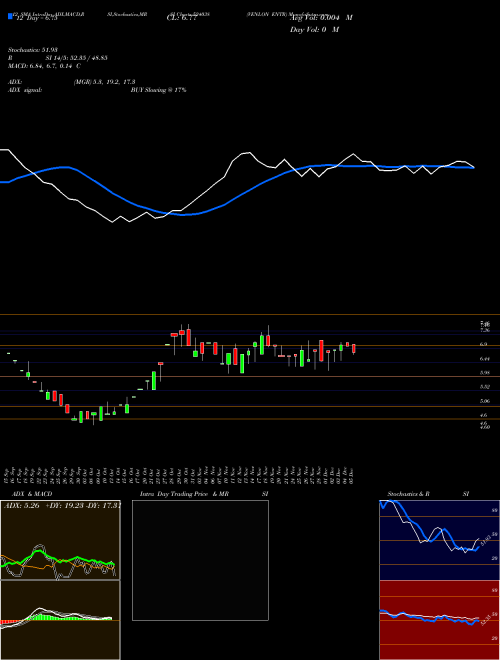Click the 5.98 price axis label
The image size is (500, 660).
[484, 373]
